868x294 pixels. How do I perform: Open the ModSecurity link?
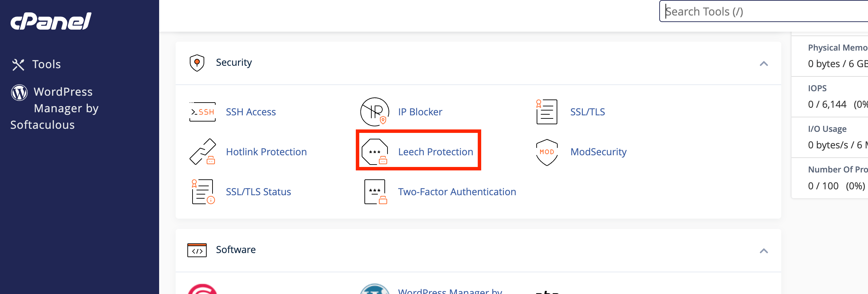click(x=598, y=152)
